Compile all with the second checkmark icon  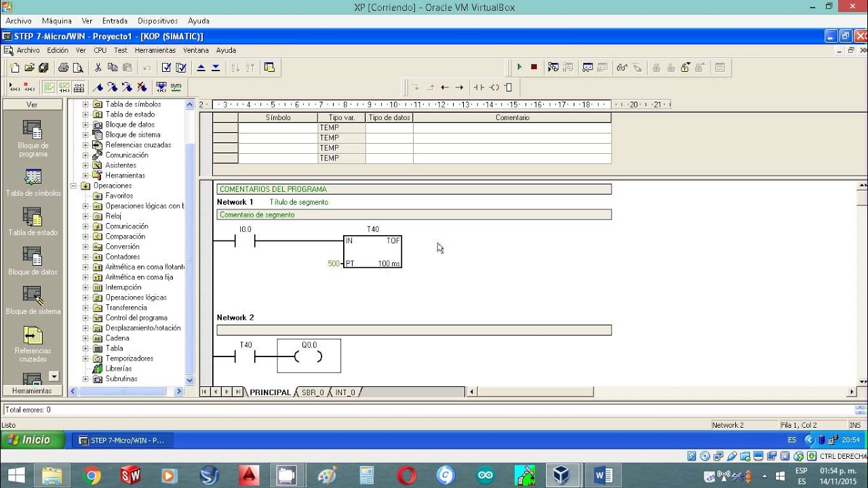click(x=181, y=67)
